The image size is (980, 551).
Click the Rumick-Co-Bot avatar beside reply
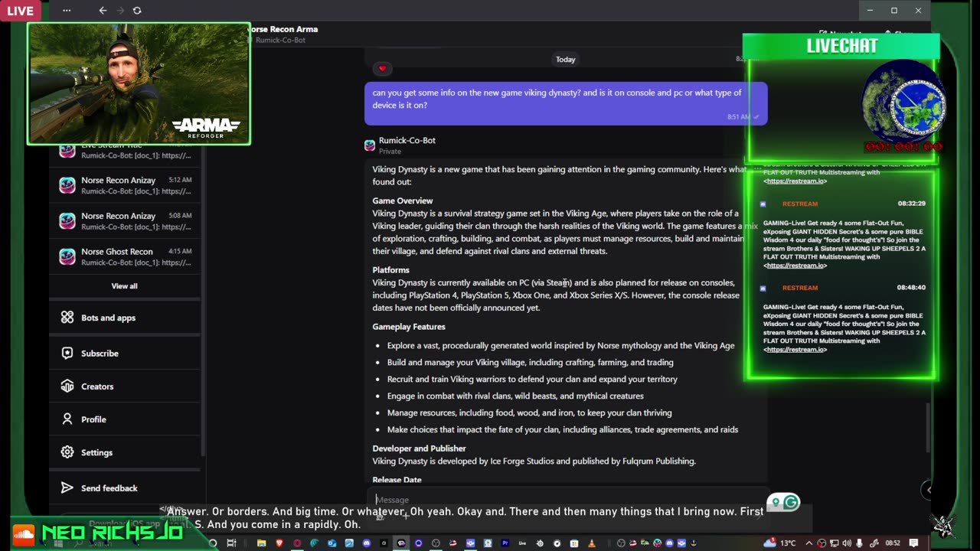tap(370, 145)
